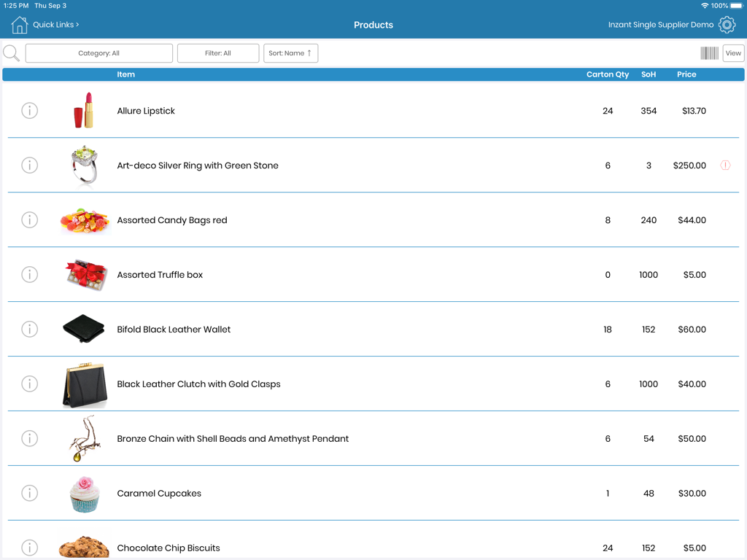Open the settings gear beside supplier name
Screen dimensions: 747x560
(x=727, y=24)
